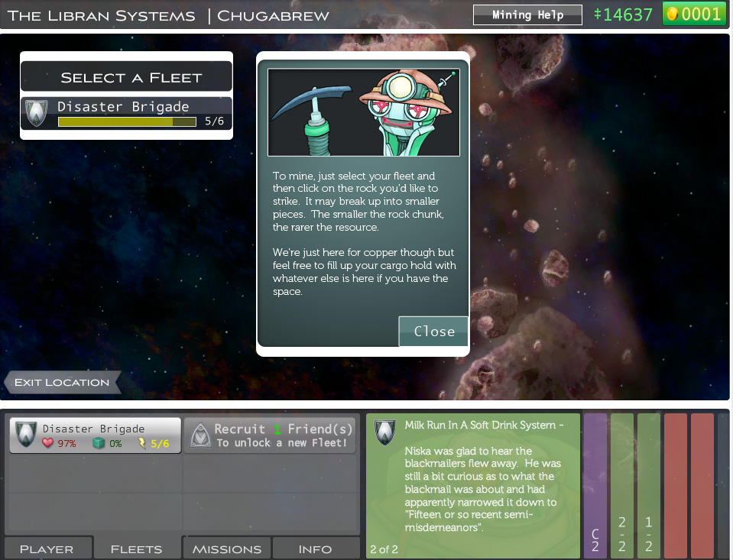Switch to the Fleets tab

pos(136,549)
